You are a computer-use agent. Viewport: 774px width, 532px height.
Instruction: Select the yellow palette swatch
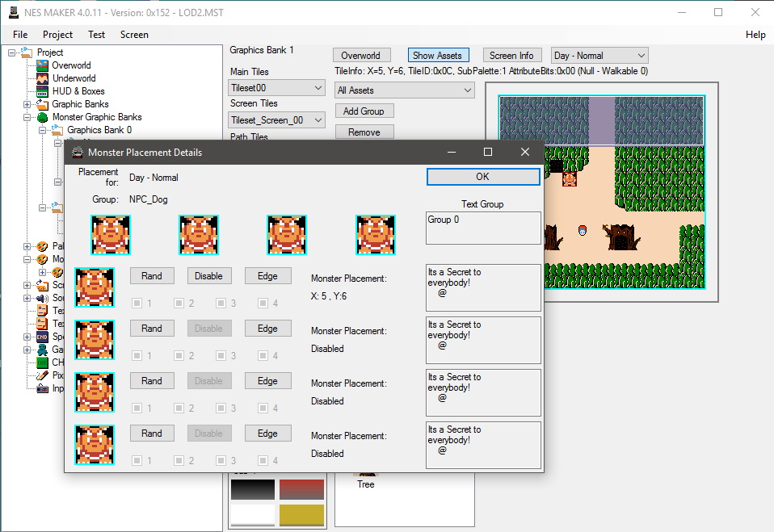pos(301,515)
